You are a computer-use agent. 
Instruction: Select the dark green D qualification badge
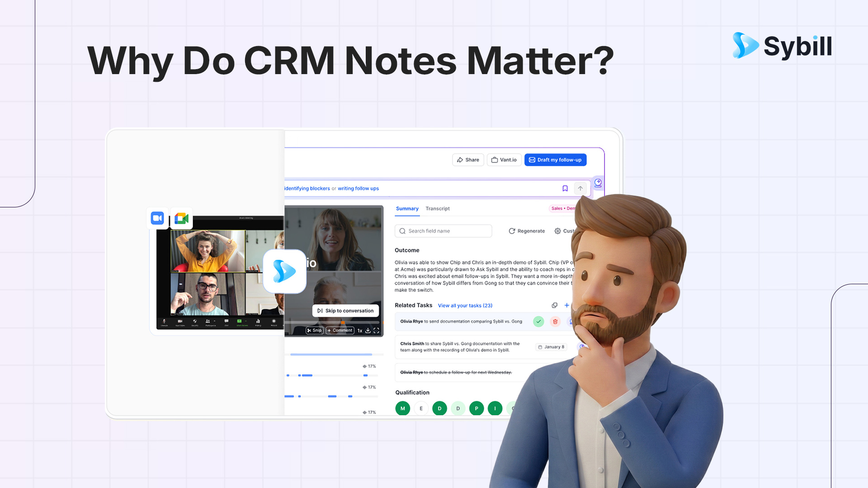(440, 408)
